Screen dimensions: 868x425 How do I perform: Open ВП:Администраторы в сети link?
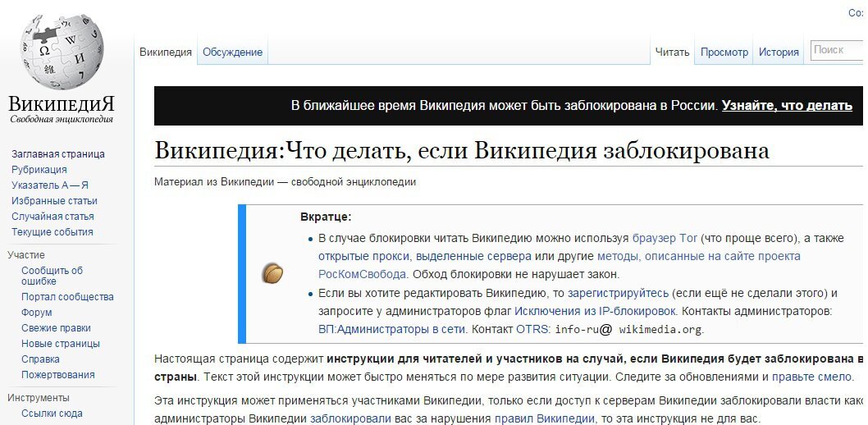(391, 329)
